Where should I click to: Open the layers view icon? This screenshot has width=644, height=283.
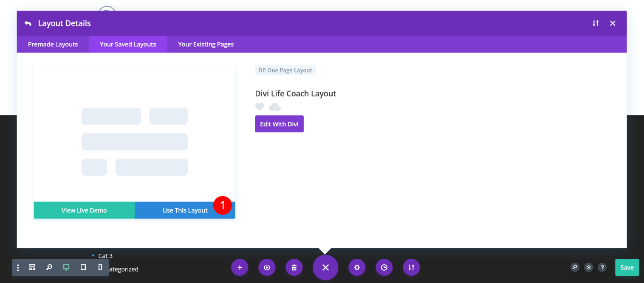click(x=588, y=267)
